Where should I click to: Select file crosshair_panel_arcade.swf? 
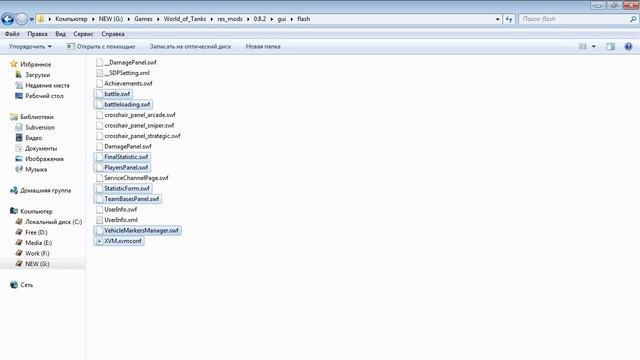click(x=136, y=115)
